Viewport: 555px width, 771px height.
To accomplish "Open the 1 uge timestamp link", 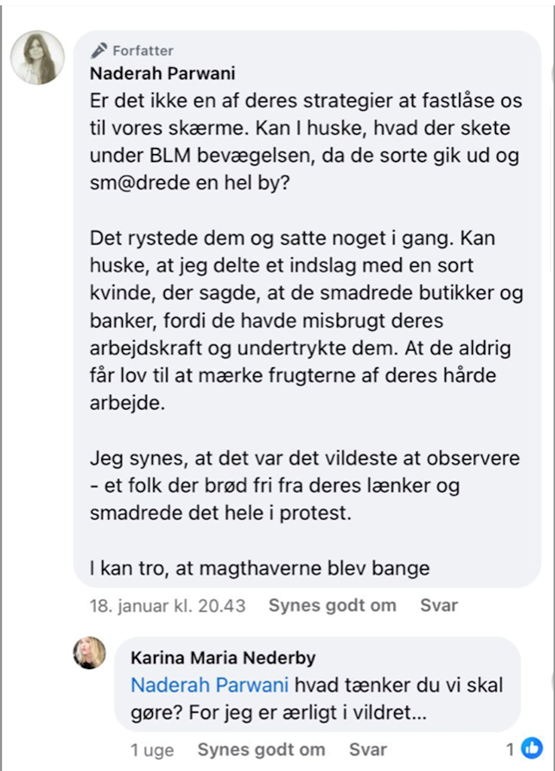I will (x=152, y=750).
